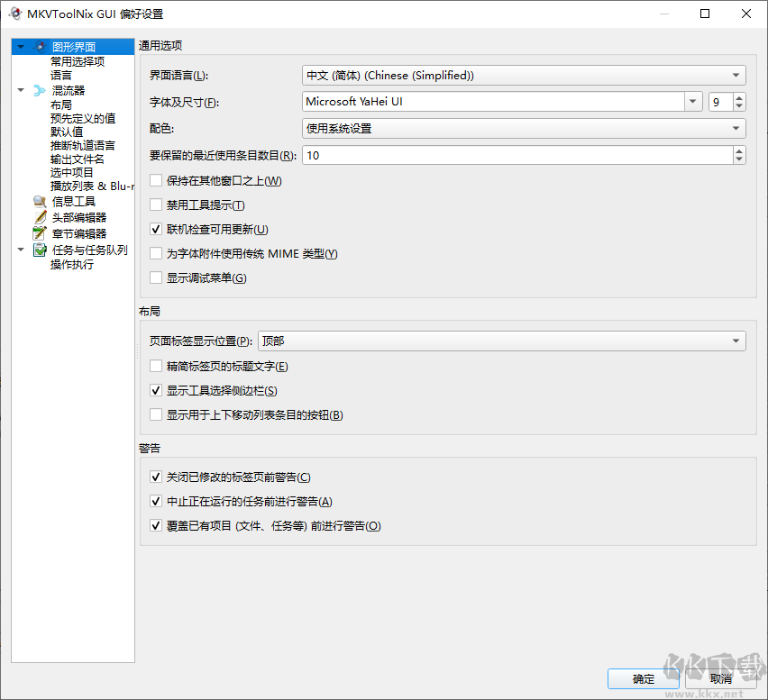Open the 界面语言 dropdown

524,76
